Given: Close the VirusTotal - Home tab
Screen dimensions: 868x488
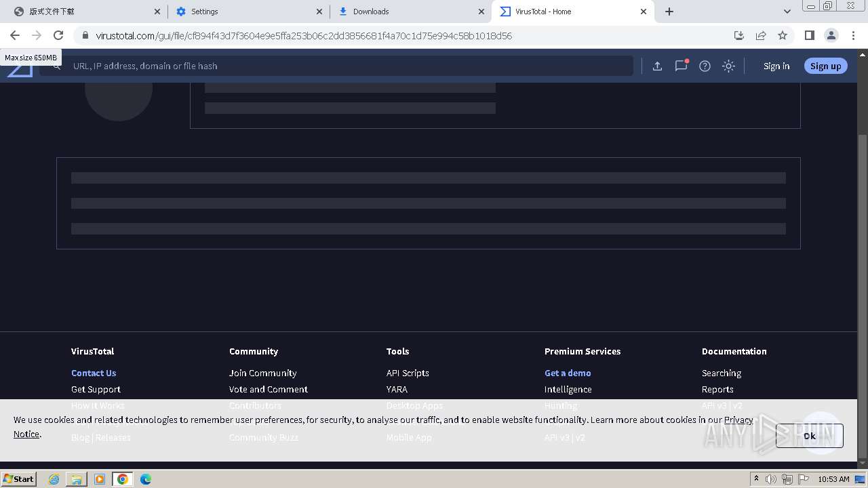Looking at the screenshot, I should 644,12.
